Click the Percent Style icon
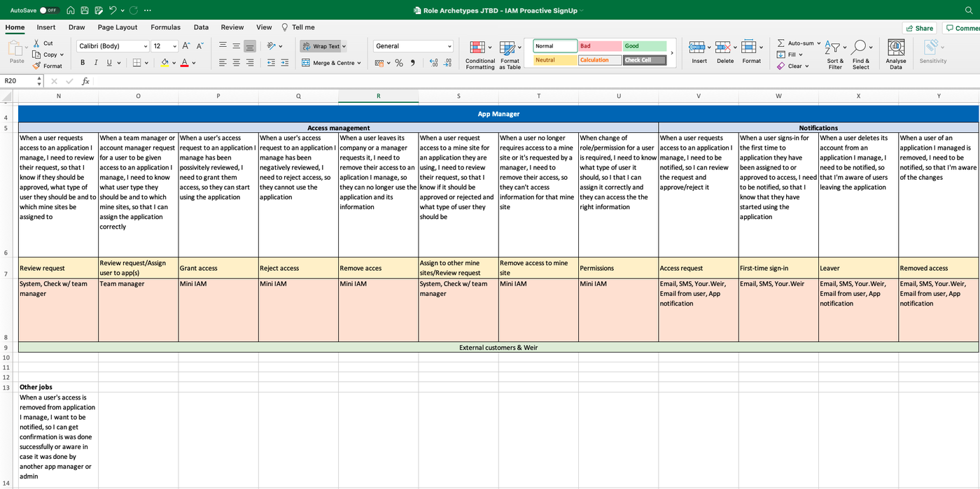 coord(399,63)
